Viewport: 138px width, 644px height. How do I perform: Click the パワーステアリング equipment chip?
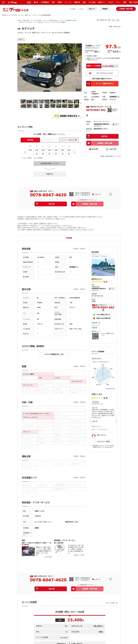[x=78, y=381]
